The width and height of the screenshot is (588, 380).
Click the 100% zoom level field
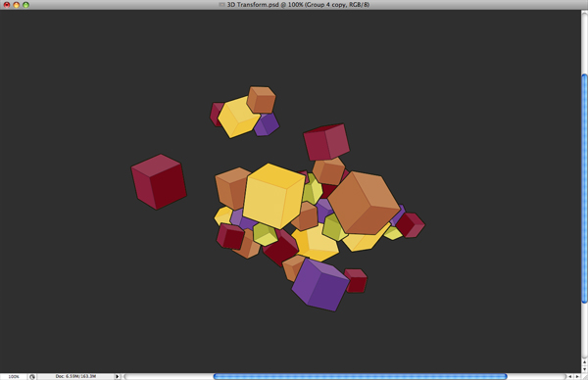(14, 377)
